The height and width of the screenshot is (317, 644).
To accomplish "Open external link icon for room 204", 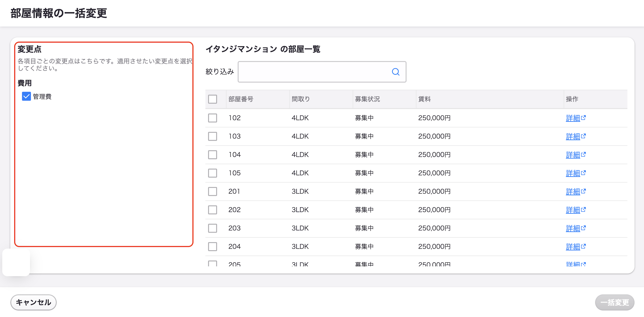I will 583,246.
